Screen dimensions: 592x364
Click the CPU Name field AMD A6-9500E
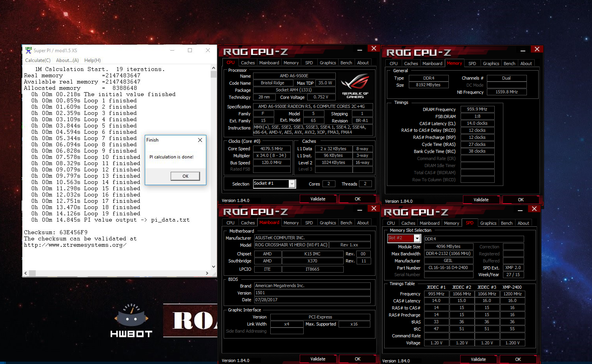tap(294, 76)
